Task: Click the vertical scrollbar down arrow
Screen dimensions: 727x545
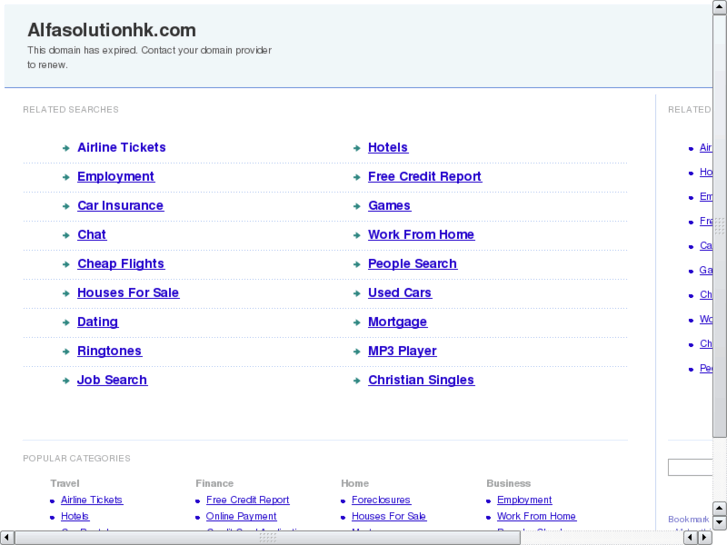Action: tap(719, 522)
